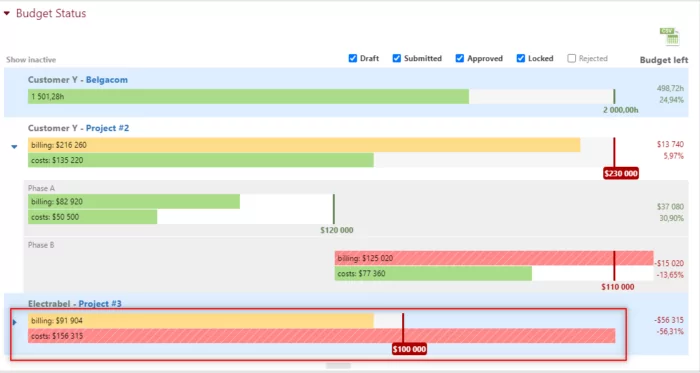This screenshot has width=700, height=373.
Task: Collapse the Budget Status section
Action: click(7, 13)
